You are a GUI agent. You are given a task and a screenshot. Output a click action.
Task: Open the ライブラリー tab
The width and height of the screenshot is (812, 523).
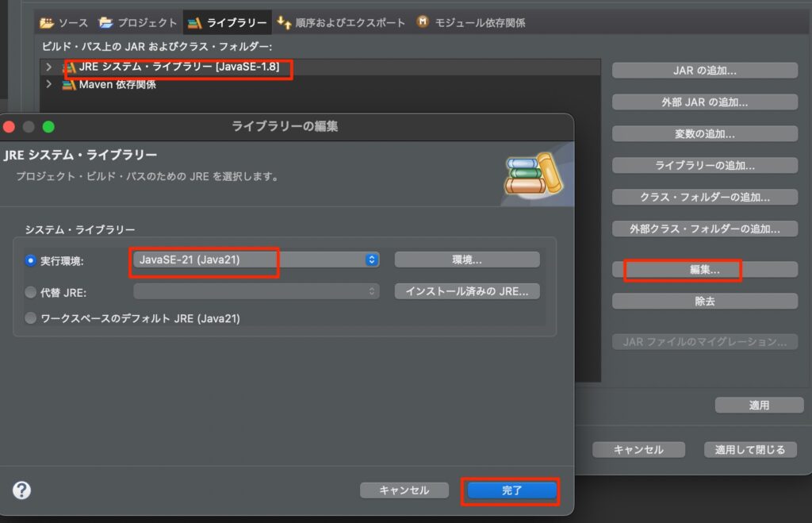pyautogui.click(x=228, y=22)
